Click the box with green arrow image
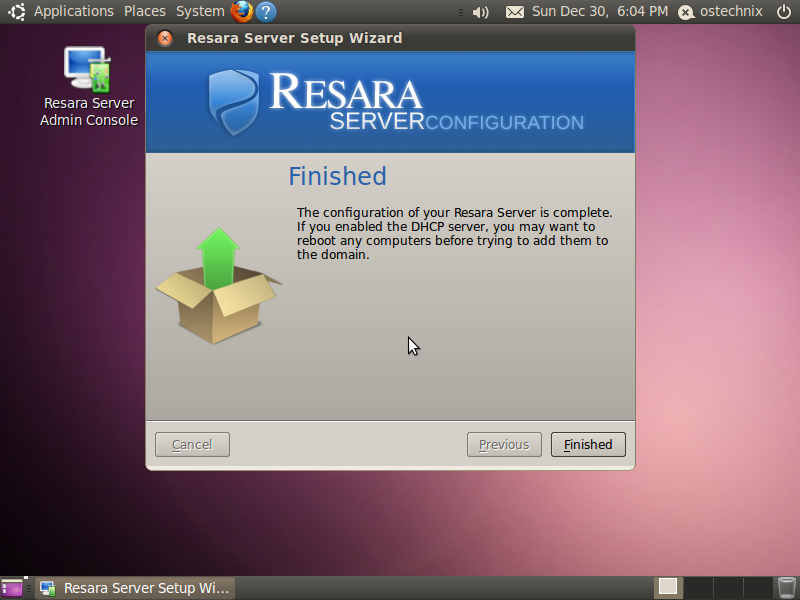800x600 pixels. click(218, 286)
